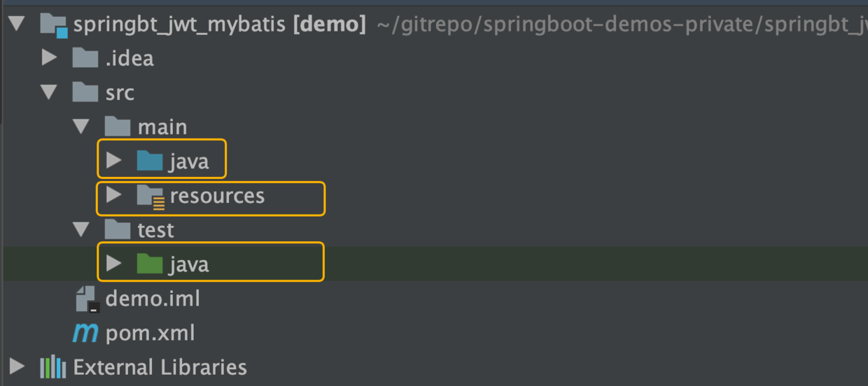This screenshot has height=386, width=868.
Task: Select the pom.xml file name
Action: tap(150, 333)
